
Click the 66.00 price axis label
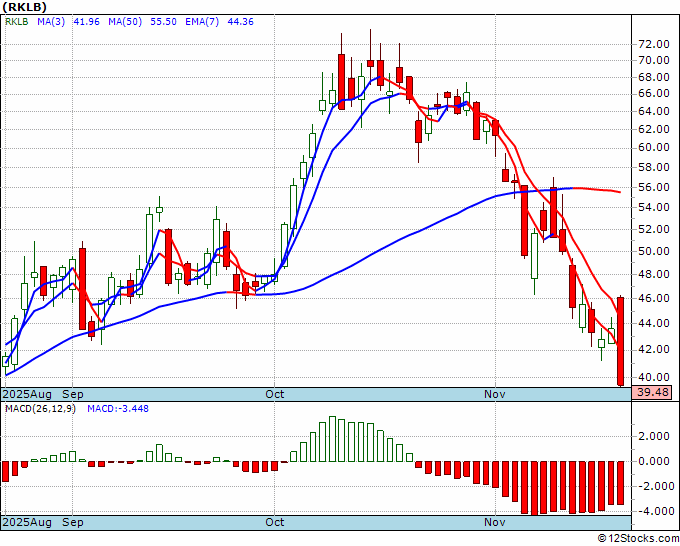point(654,94)
